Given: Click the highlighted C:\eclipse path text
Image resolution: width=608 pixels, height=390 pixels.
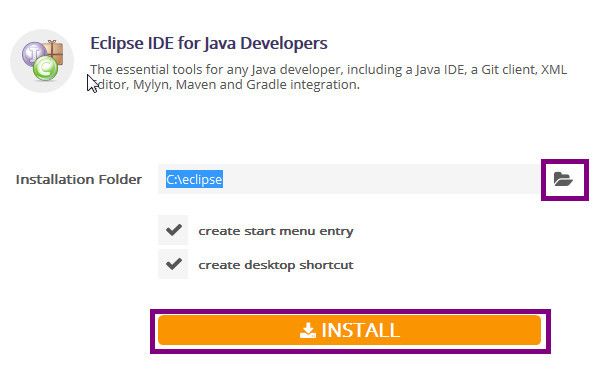Looking at the screenshot, I should pos(194,179).
